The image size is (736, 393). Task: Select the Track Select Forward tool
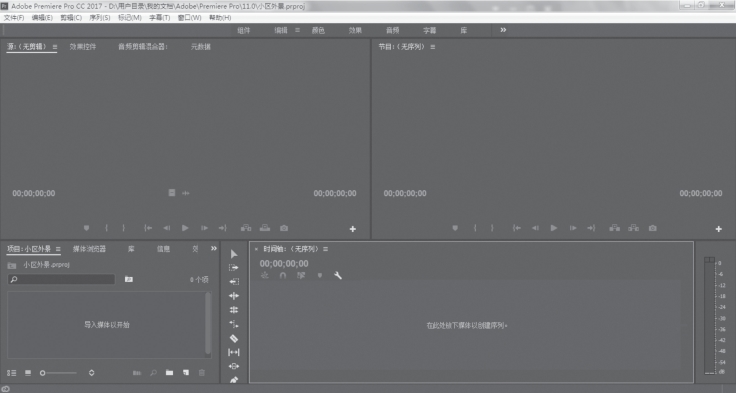click(234, 268)
